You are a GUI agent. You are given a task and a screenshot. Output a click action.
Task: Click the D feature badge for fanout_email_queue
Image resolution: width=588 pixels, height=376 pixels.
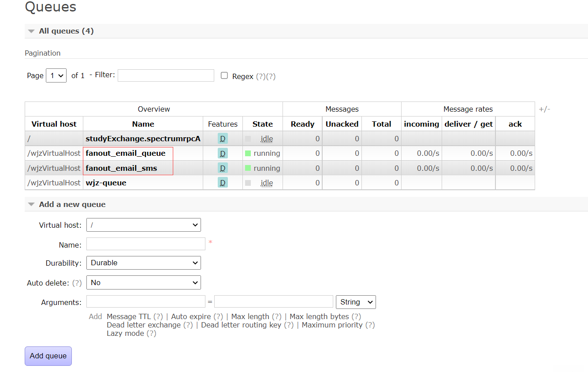223,154
